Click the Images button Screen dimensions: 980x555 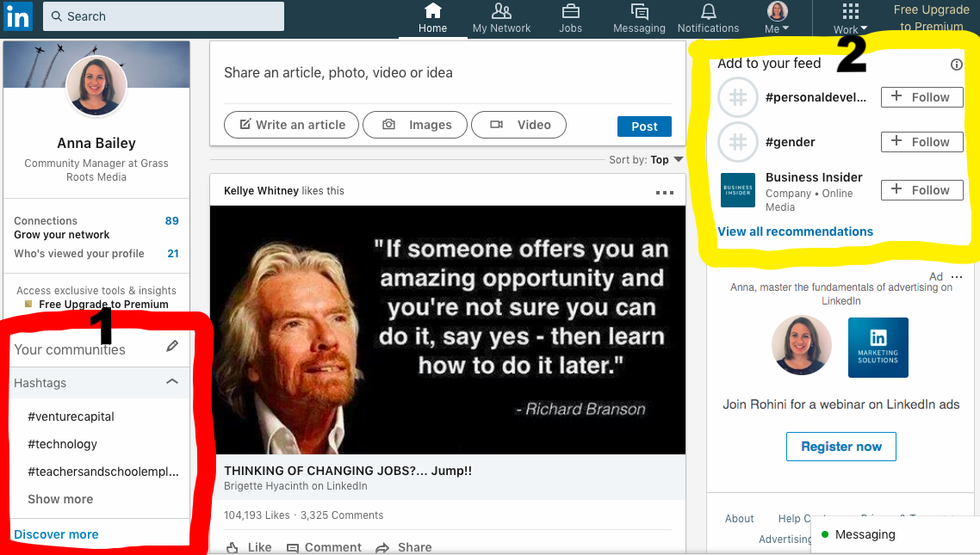415,125
